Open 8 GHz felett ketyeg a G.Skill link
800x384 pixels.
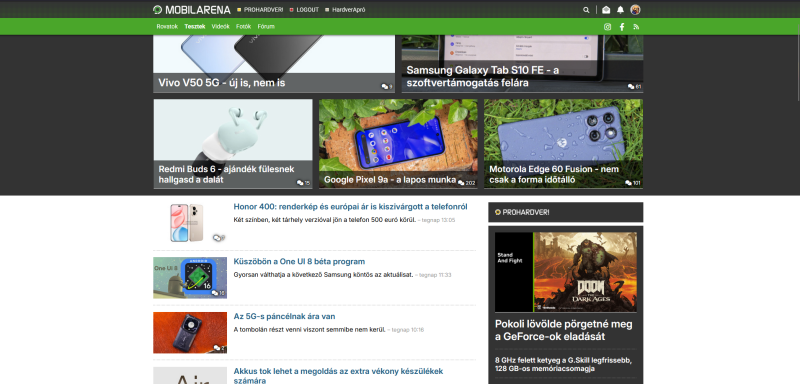point(563,364)
